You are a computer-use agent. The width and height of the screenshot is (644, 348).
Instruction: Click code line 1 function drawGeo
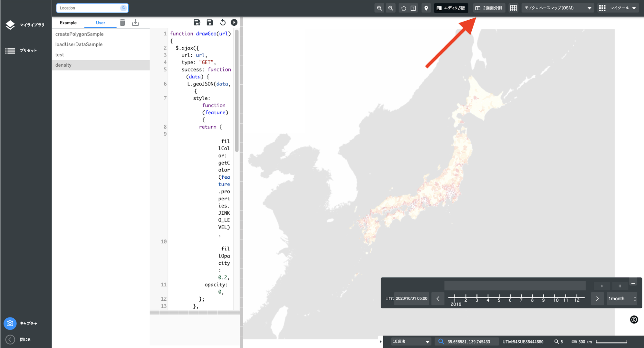pos(200,33)
